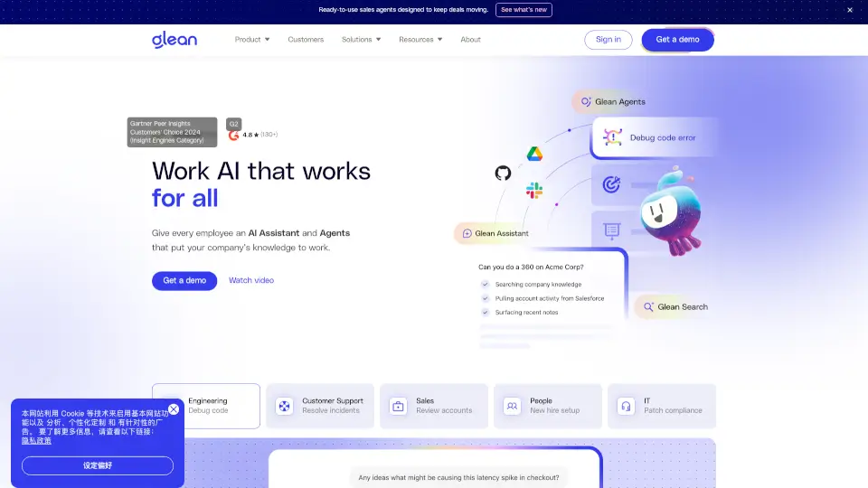Click the Slack icon in hero graphic
Image resolution: width=868 pixels, height=488 pixels.
[533, 191]
